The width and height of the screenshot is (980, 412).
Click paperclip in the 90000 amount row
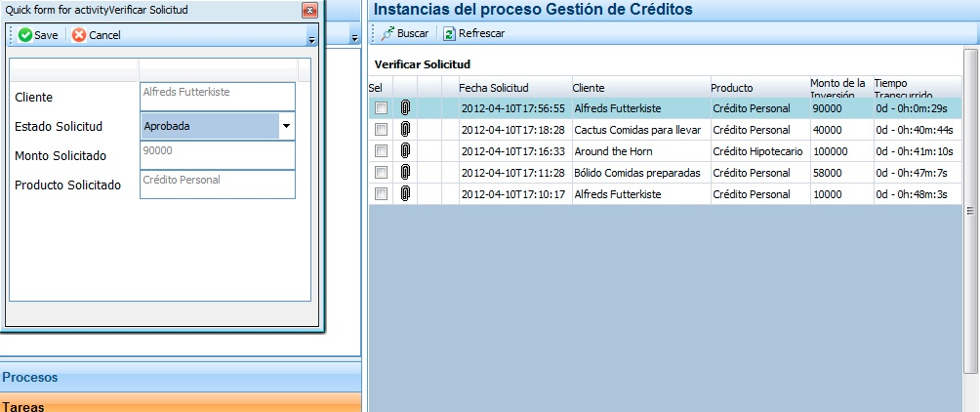[x=405, y=108]
